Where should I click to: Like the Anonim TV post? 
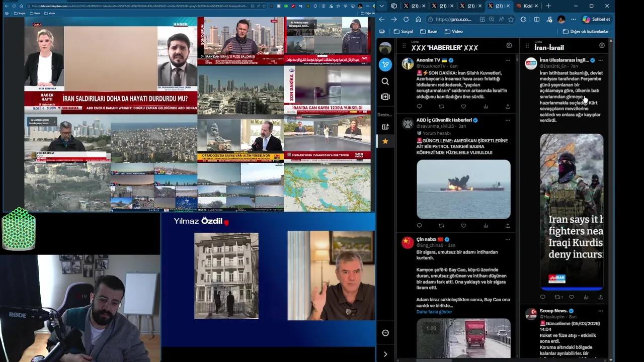(463, 107)
